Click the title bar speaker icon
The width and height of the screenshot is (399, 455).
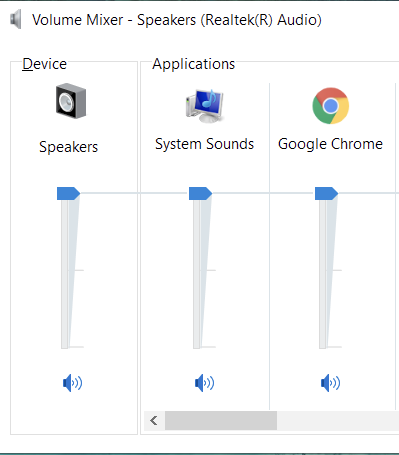pyautogui.click(x=16, y=19)
